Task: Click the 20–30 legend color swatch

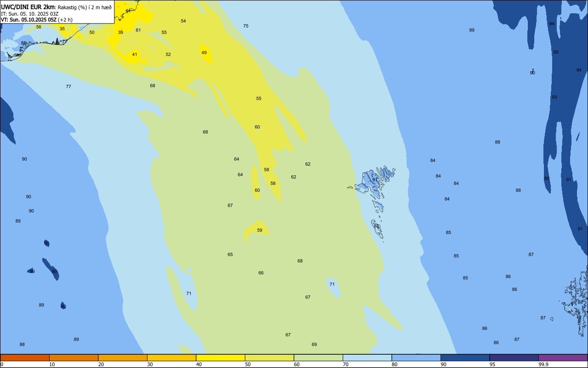Action: pos(123,357)
